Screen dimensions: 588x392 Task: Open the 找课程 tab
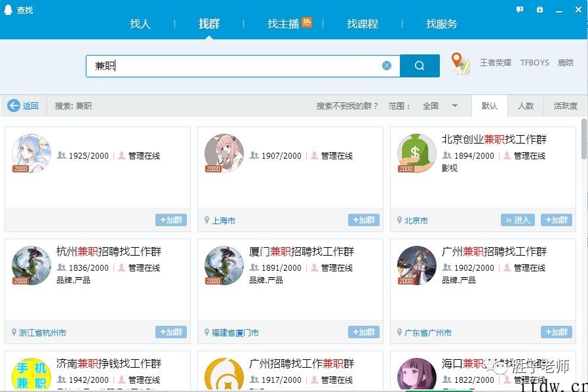point(363,24)
